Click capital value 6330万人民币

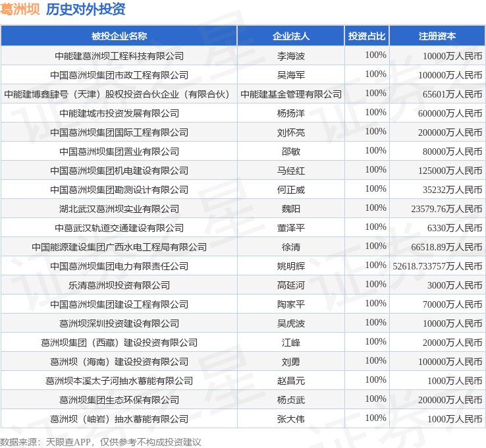pyautogui.click(x=455, y=228)
